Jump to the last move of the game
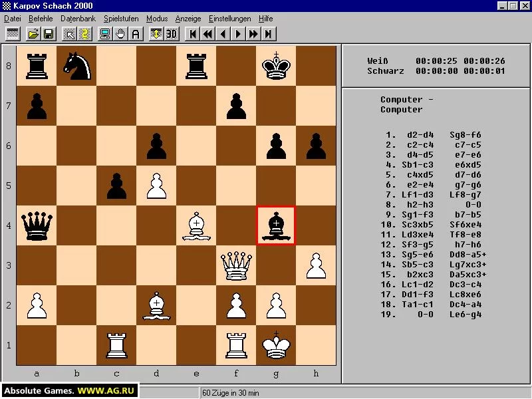This screenshot has height=399, width=532. coord(269,34)
